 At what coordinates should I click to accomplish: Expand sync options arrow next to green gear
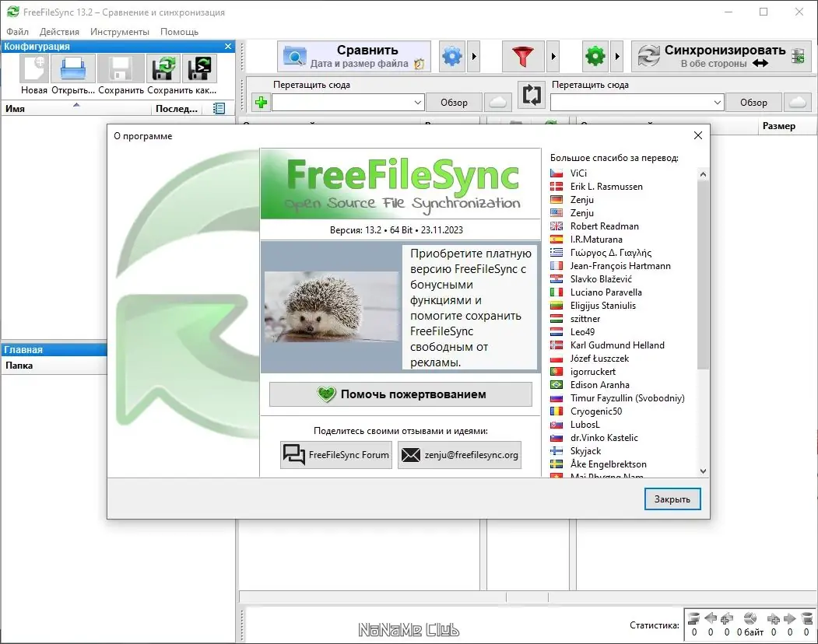coord(617,56)
